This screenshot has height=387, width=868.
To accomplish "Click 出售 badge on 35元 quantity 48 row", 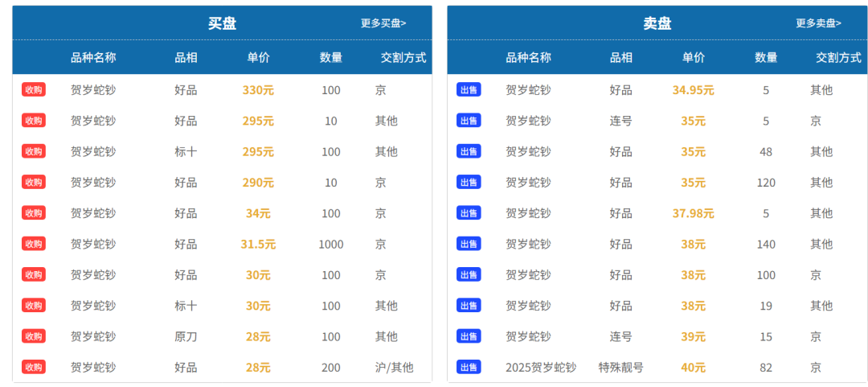I will click(x=469, y=151).
